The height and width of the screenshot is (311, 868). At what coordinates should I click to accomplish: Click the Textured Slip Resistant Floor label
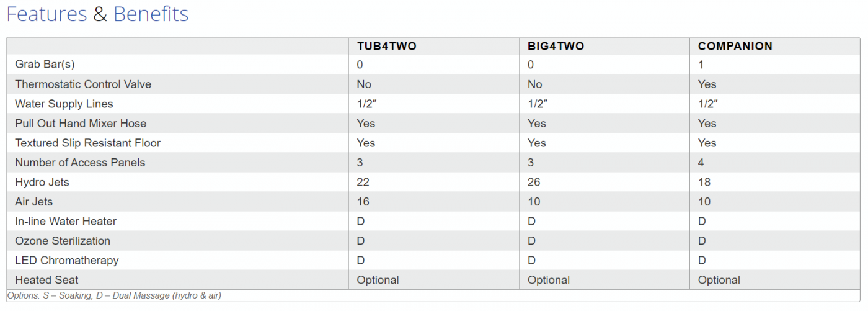(87, 143)
